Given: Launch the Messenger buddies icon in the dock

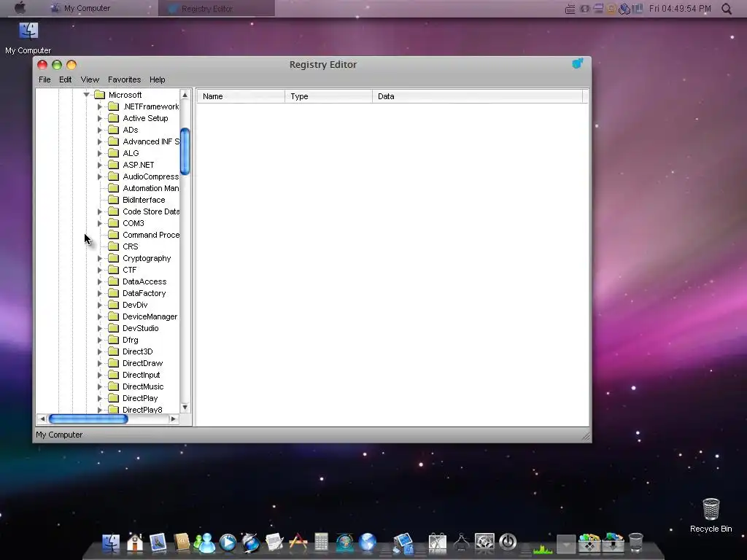Looking at the screenshot, I should (204, 542).
